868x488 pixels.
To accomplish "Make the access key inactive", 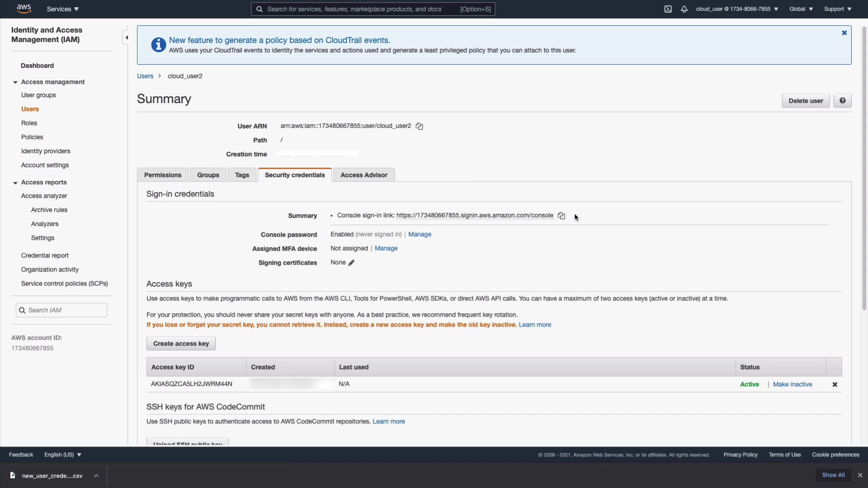I will tap(792, 385).
